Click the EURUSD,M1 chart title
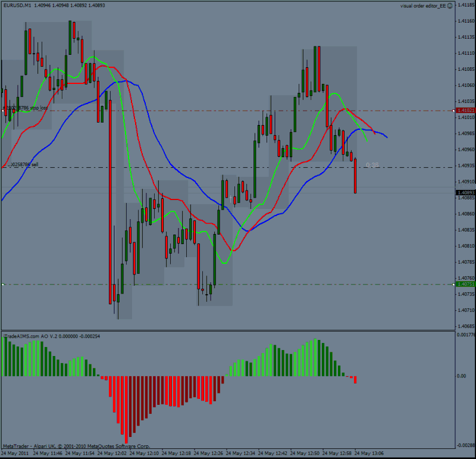Screen dimensions: 476x459 (17, 5)
